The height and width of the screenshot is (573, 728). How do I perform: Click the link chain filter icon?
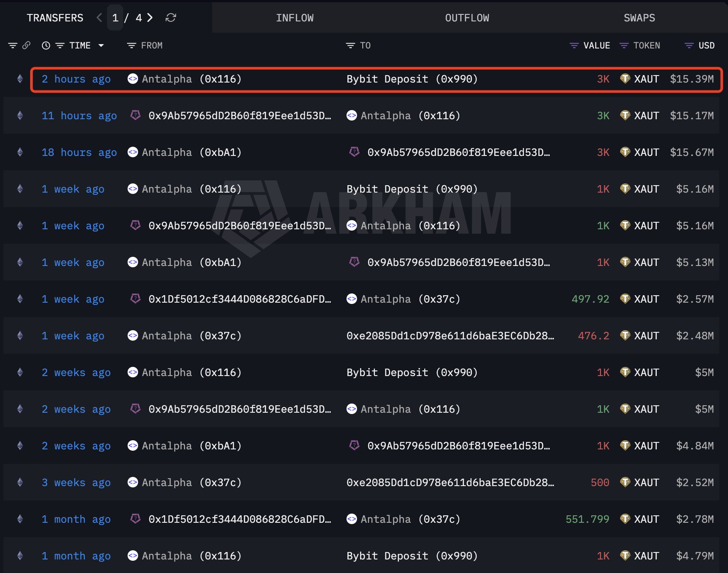pos(27,45)
